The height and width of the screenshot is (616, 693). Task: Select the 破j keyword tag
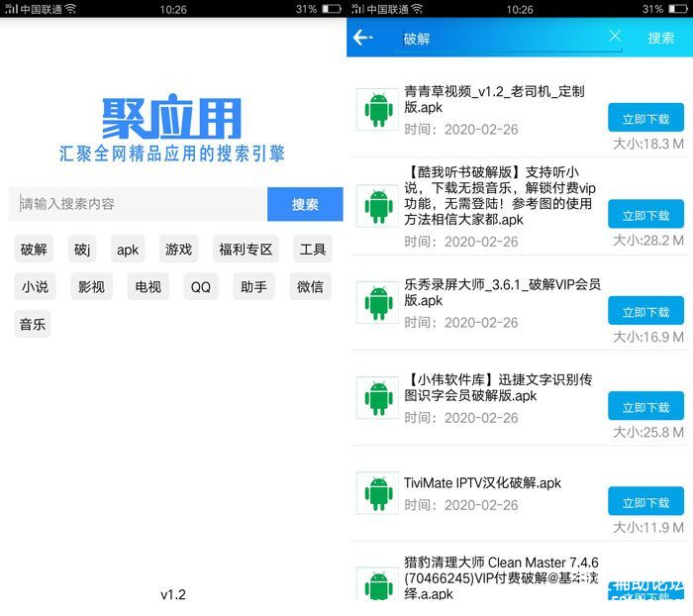click(x=82, y=249)
